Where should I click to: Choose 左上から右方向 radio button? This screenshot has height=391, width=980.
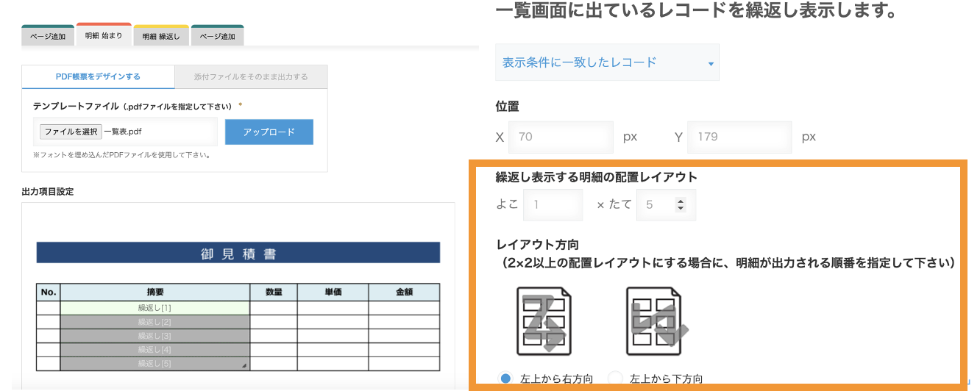(505, 379)
